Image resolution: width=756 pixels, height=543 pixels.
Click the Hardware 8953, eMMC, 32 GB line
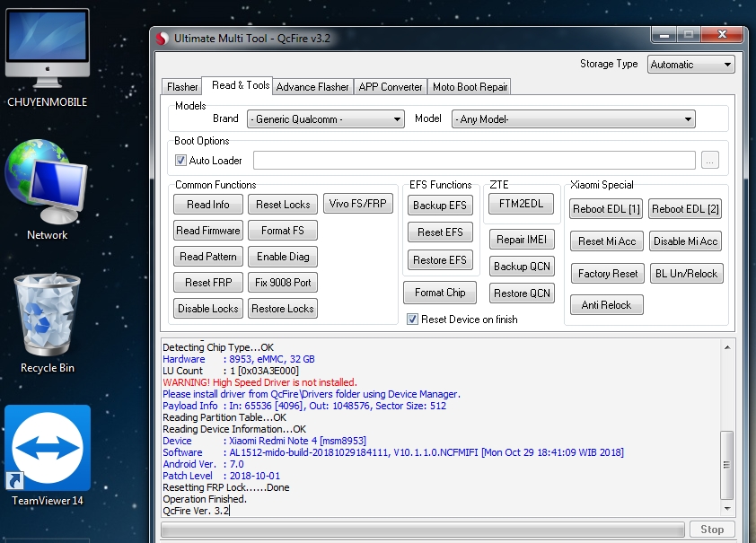pyautogui.click(x=238, y=359)
